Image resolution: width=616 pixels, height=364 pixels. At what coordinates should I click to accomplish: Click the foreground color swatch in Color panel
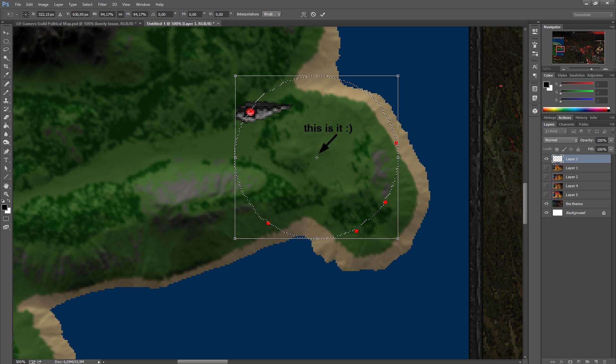click(x=546, y=85)
